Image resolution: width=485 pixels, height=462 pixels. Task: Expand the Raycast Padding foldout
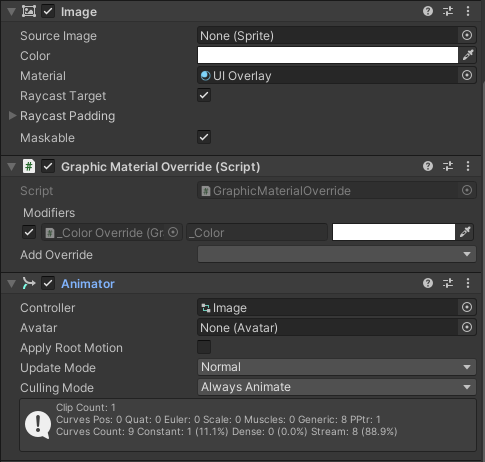[12, 116]
